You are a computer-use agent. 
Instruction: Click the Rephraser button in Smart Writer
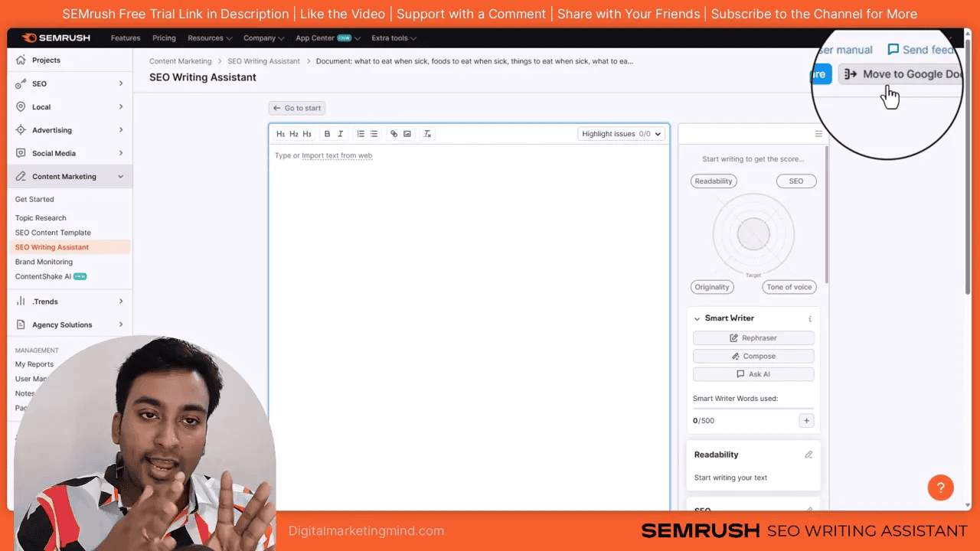(753, 337)
